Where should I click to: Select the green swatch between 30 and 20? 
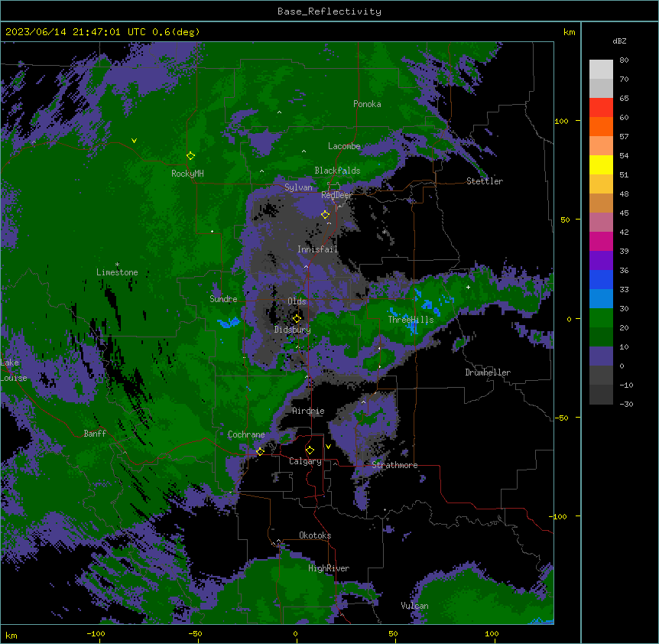point(601,318)
